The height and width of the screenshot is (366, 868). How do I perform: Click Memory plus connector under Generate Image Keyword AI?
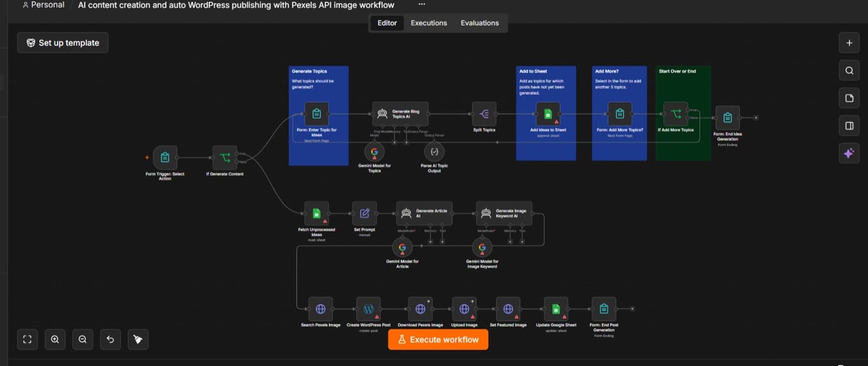[x=510, y=242]
